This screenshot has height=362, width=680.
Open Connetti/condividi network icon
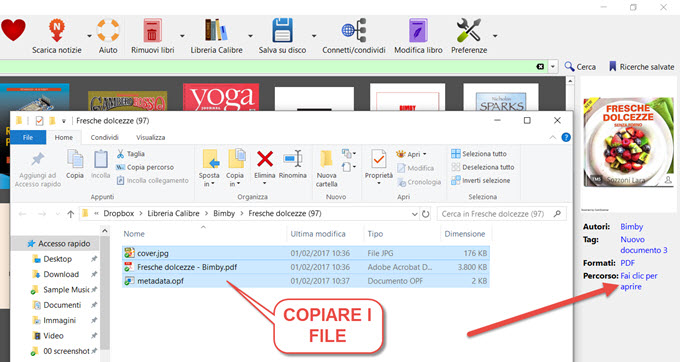point(354,30)
